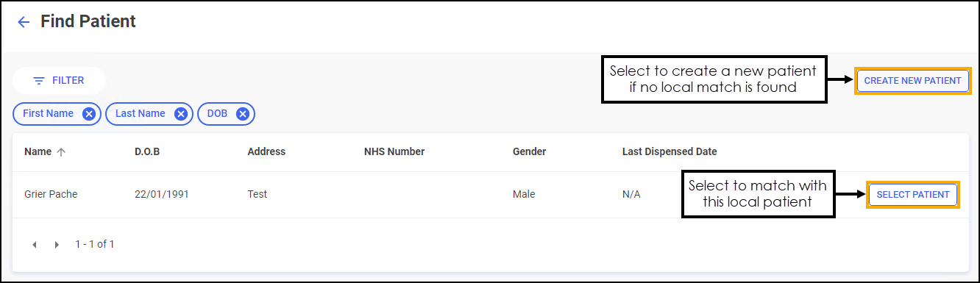Remove the First Name filter chip
Viewport: 980px width, 283px height.
[x=88, y=114]
